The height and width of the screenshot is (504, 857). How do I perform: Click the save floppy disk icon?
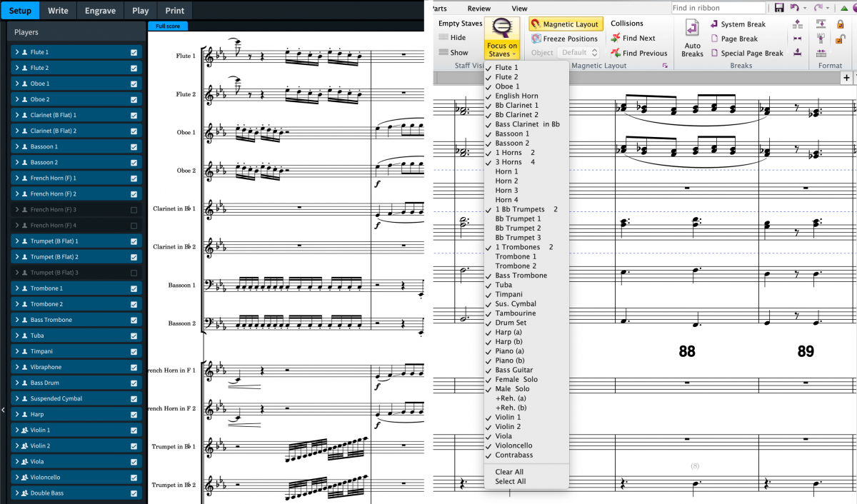click(x=779, y=8)
